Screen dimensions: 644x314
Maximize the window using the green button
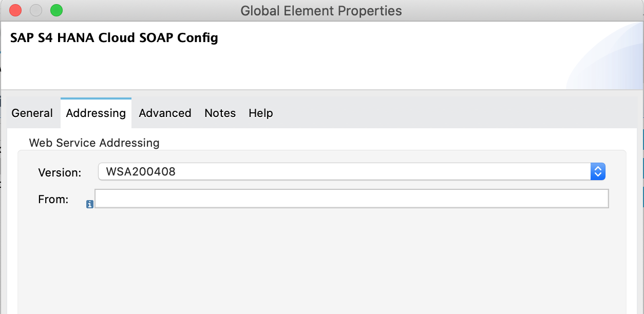(x=56, y=10)
